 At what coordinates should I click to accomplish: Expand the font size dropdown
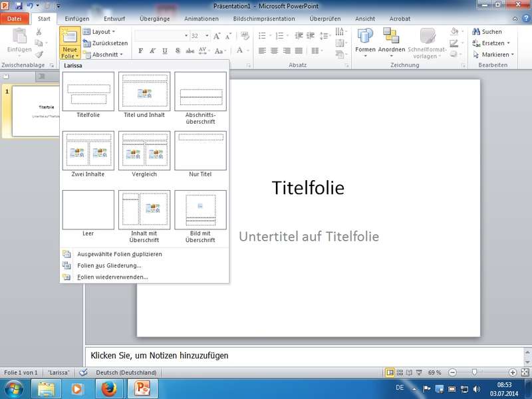(205, 35)
